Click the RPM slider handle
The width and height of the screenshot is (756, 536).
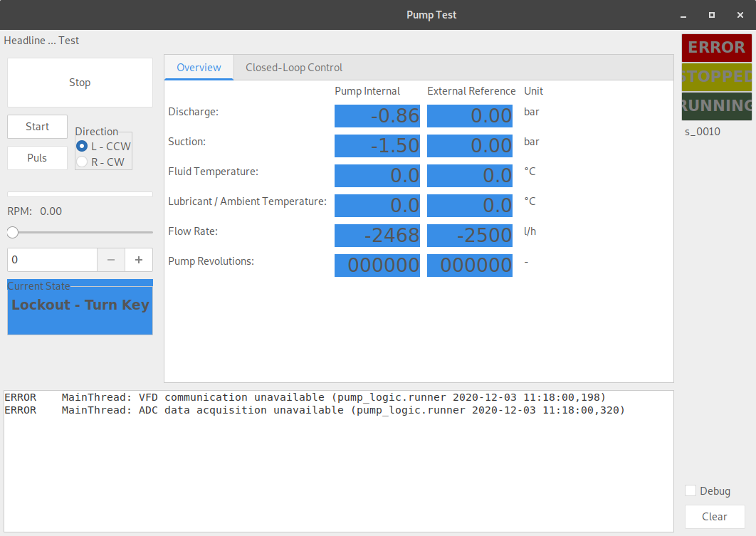click(13, 232)
